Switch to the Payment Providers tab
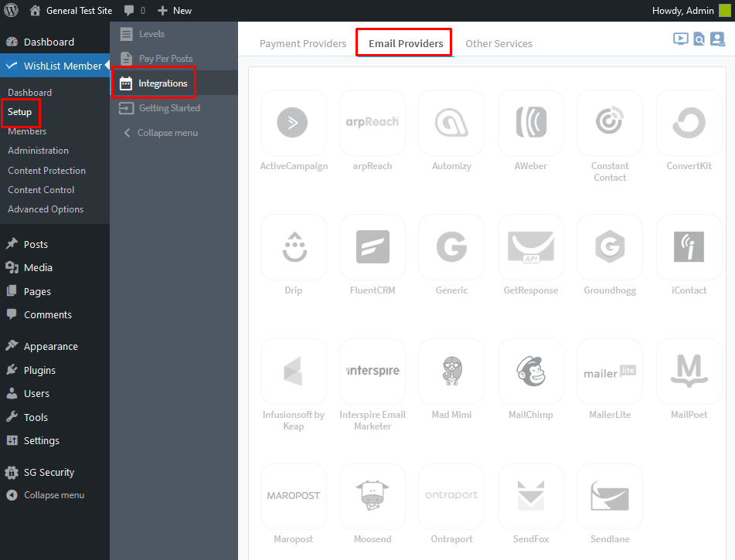The height and width of the screenshot is (560, 735). coord(303,43)
